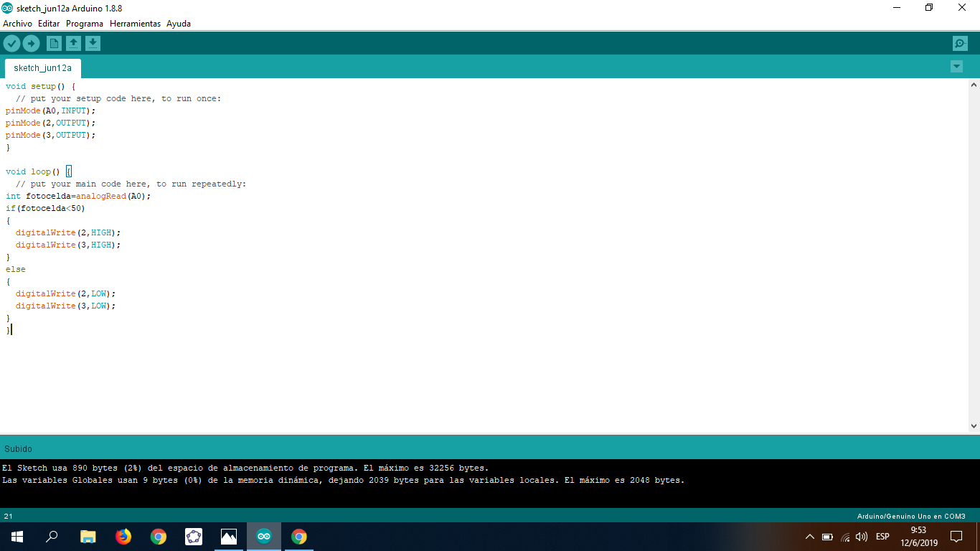Open the Serial Monitor magnifier icon
The height and width of the screenshot is (551, 980).
click(x=960, y=44)
